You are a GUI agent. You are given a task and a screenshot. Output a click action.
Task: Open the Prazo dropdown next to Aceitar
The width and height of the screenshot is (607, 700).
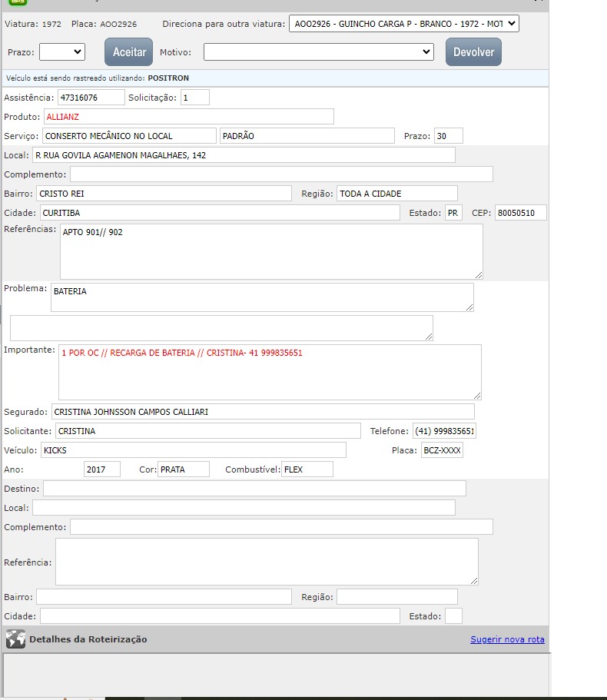click(x=62, y=51)
